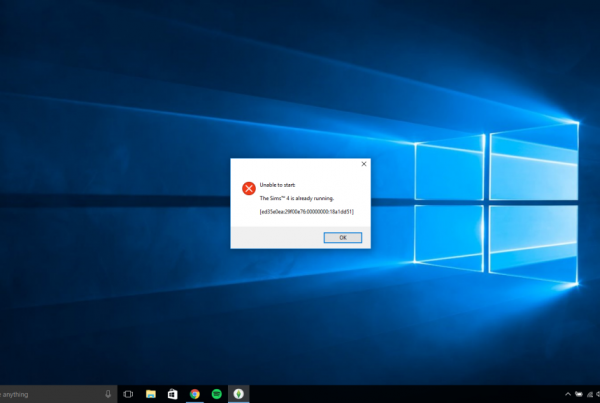Click the 'Unable to start:' text
This screenshot has height=403, width=600.
click(277, 185)
